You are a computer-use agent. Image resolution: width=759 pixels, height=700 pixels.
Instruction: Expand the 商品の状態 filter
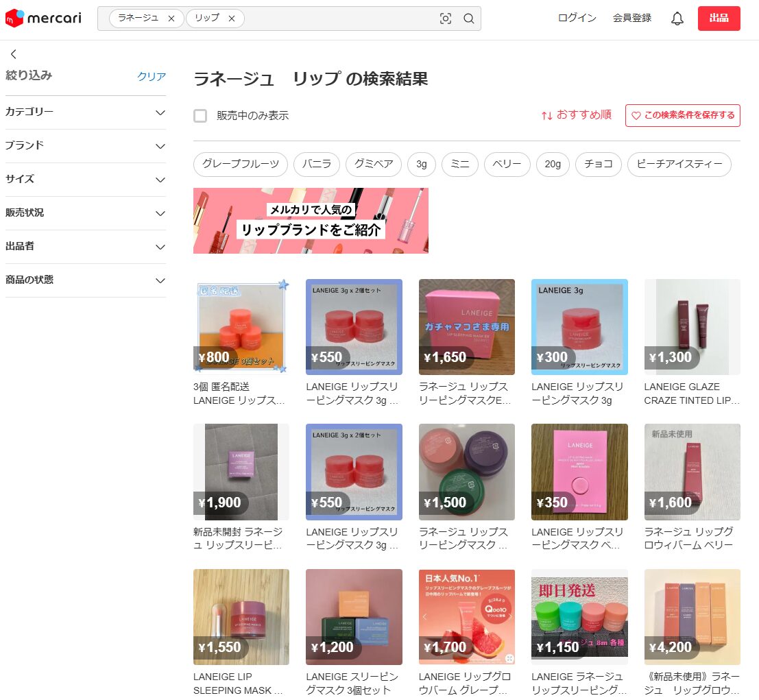click(85, 280)
